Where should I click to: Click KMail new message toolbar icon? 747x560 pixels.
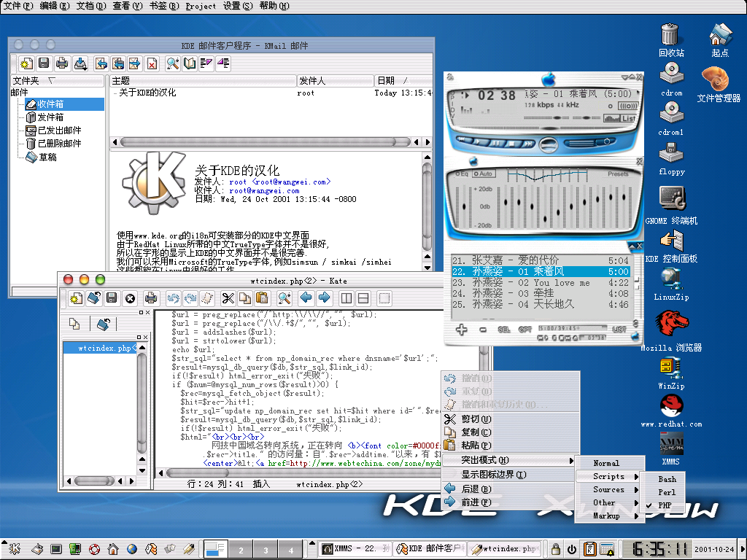(x=26, y=63)
